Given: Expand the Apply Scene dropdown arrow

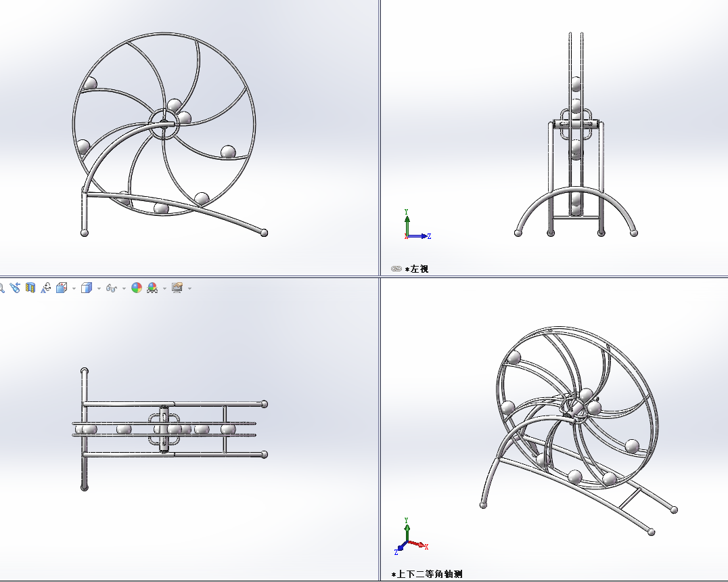Looking at the screenshot, I should click(x=165, y=288).
